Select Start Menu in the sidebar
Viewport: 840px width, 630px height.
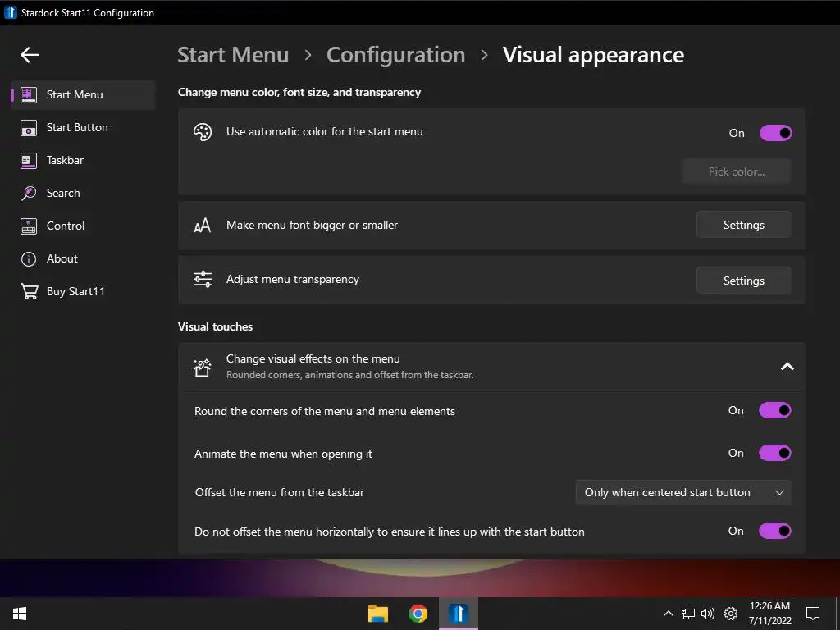click(84, 95)
